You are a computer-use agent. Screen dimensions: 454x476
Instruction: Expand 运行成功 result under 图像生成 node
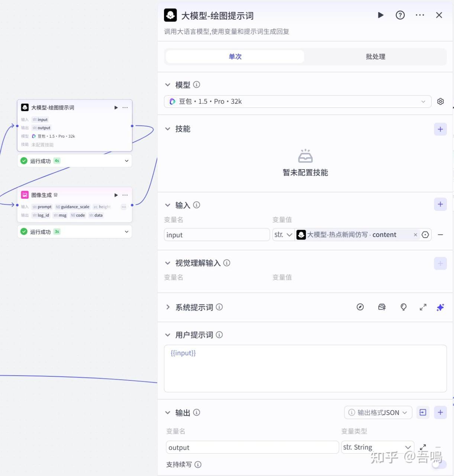tap(126, 232)
